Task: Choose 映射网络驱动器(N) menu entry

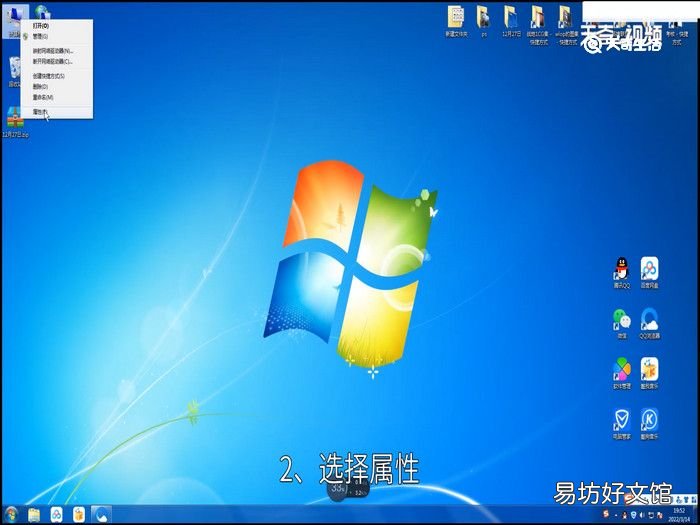Action: (x=57, y=51)
